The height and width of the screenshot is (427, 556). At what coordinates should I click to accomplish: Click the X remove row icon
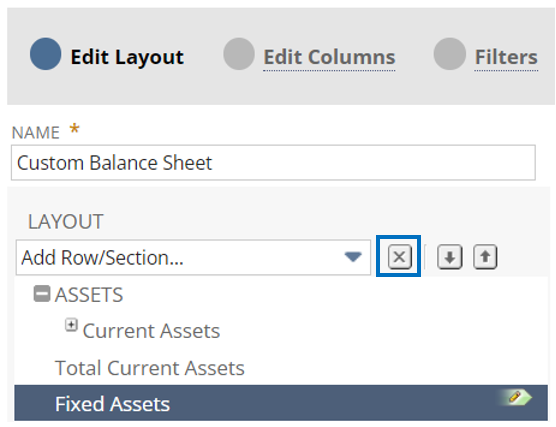pyautogui.click(x=400, y=256)
